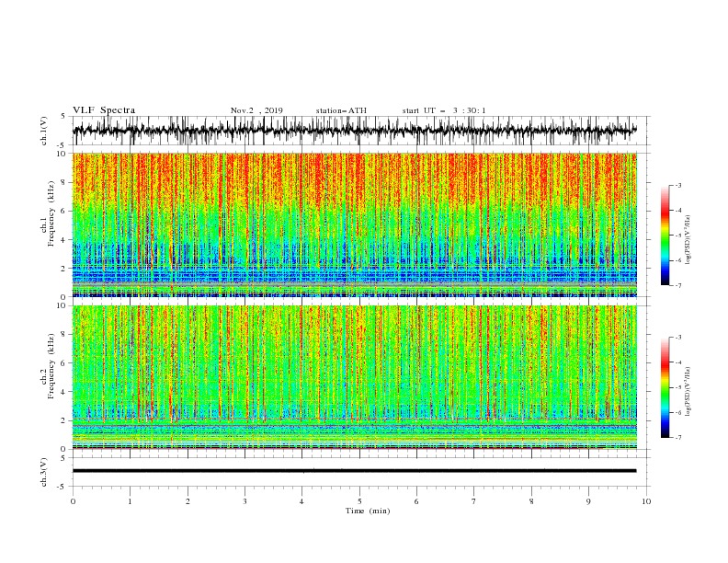
Task: Click the "-7" tick on the lower color bar
Action: [677, 438]
